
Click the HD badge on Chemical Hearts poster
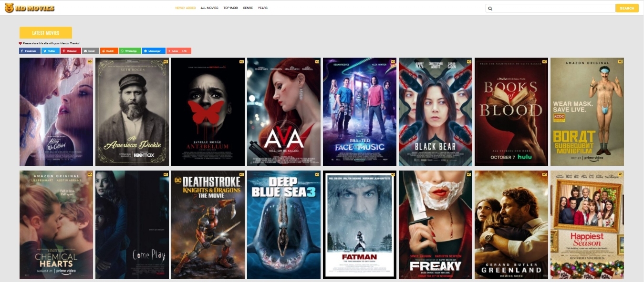(90, 175)
